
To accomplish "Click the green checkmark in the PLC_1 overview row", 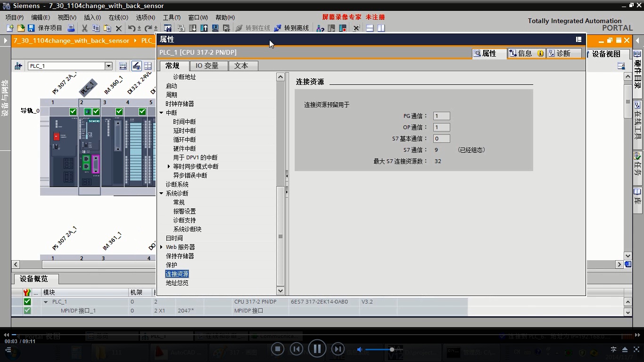I will [x=27, y=302].
